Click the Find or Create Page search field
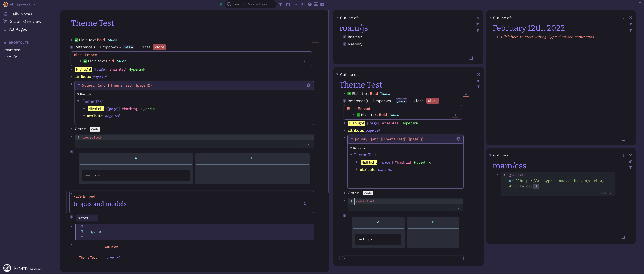The width and height of the screenshot is (644, 274). [x=250, y=4]
